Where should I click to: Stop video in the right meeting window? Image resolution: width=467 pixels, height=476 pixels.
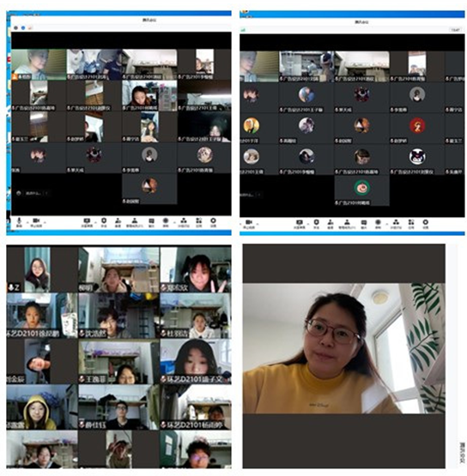(249, 225)
